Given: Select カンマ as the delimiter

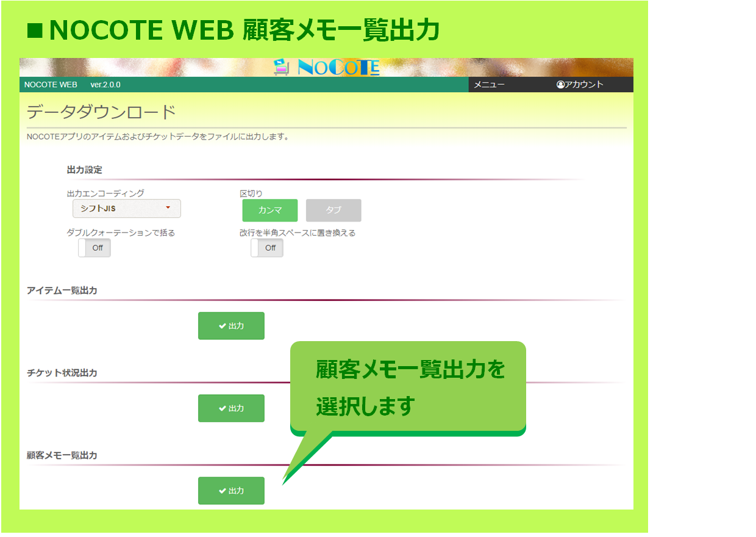Looking at the screenshot, I should pos(269,211).
